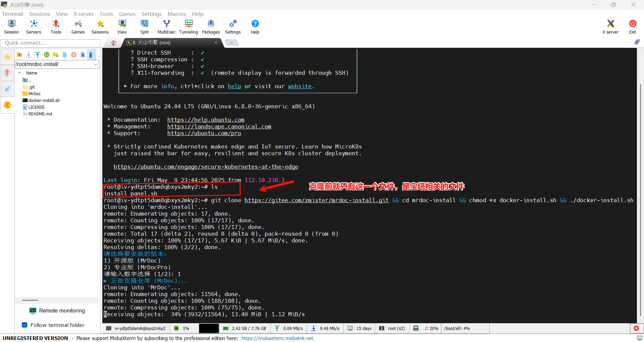Close remote monitoring bar red button
Screen dimensions: 644x342
click(x=636, y=328)
